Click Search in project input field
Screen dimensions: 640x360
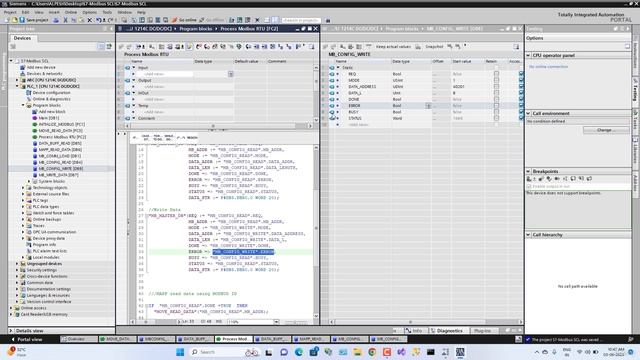pos(301,20)
